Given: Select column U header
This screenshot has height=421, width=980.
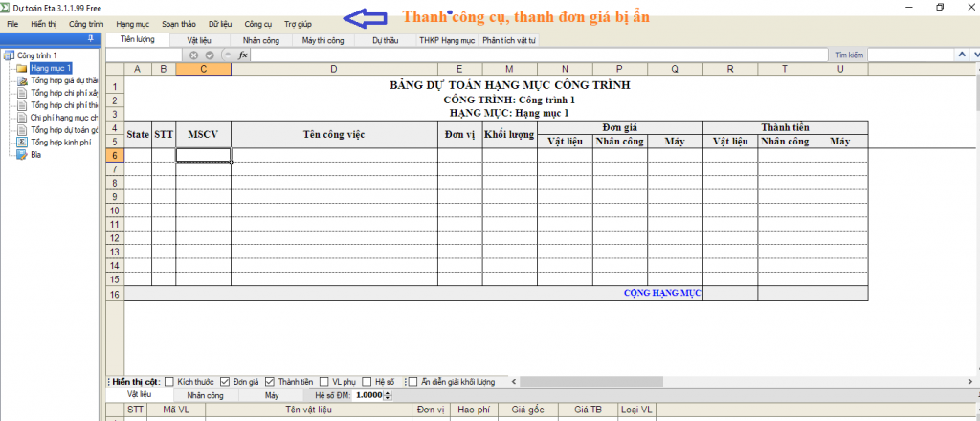Looking at the screenshot, I should coord(840,69).
